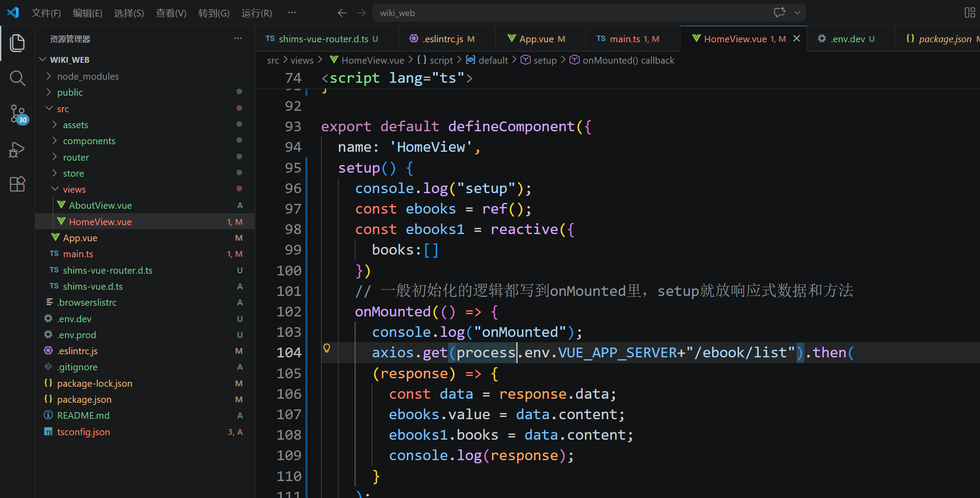This screenshot has height=498, width=980.
Task: Select HomeView.vue in explorer tree
Action: click(x=145, y=222)
